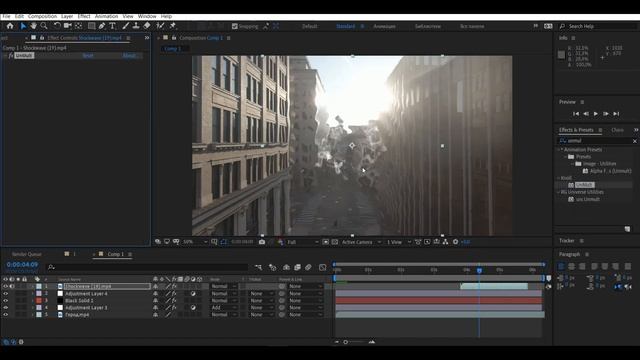Click the Draft 3D icon in timeline
This screenshot has width=640, height=360.
coord(272,267)
